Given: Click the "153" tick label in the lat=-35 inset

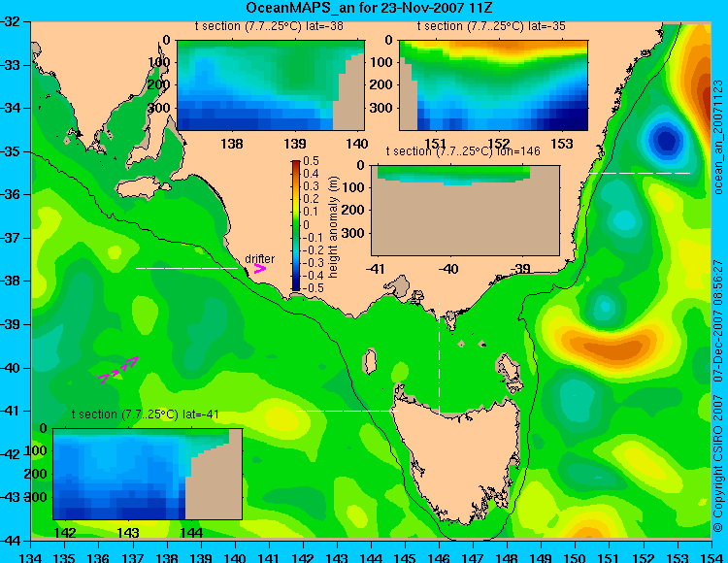Looking at the screenshot, I should click(x=562, y=144).
